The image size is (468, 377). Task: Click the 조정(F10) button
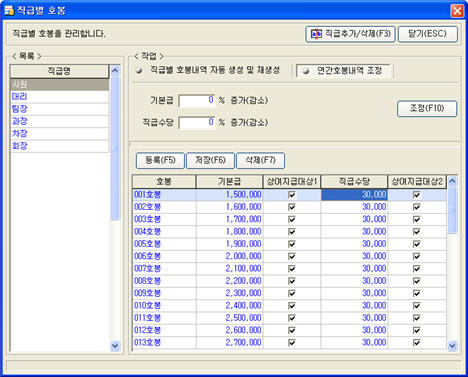pyautogui.click(x=427, y=109)
